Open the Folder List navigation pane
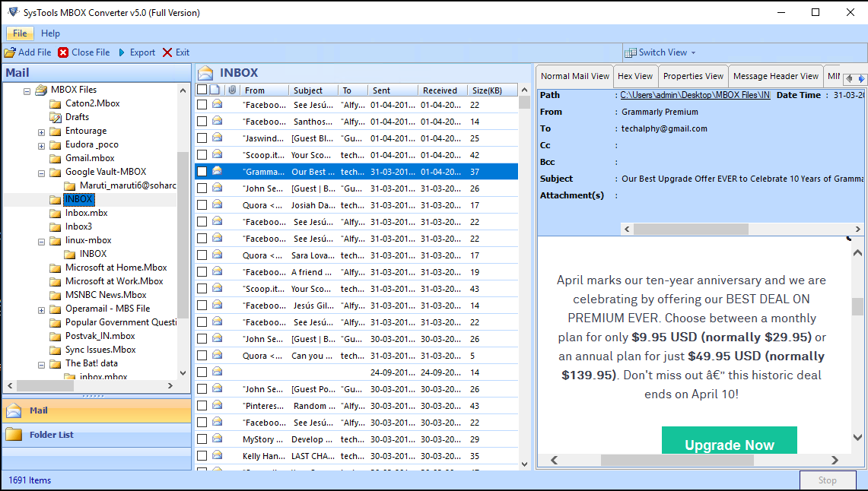868x491 pixels. coord(97,435)
